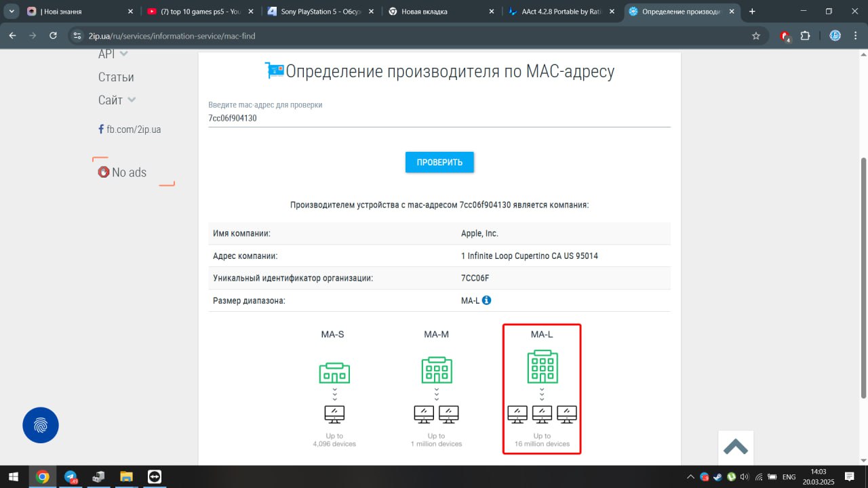This screenshot has height=488, width=868.
Task: Click the Размер диапазона row label
Action: click(x=249, y=300)
